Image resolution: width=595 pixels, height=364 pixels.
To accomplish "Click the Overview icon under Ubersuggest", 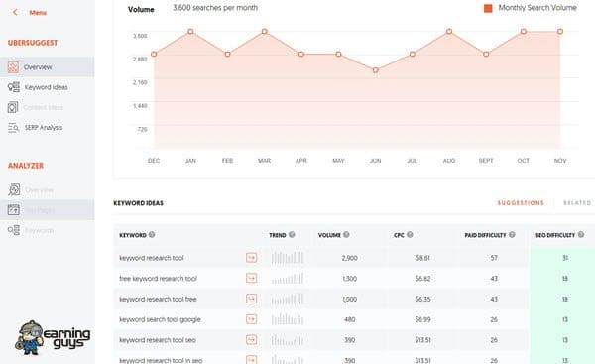I will 13,67.
